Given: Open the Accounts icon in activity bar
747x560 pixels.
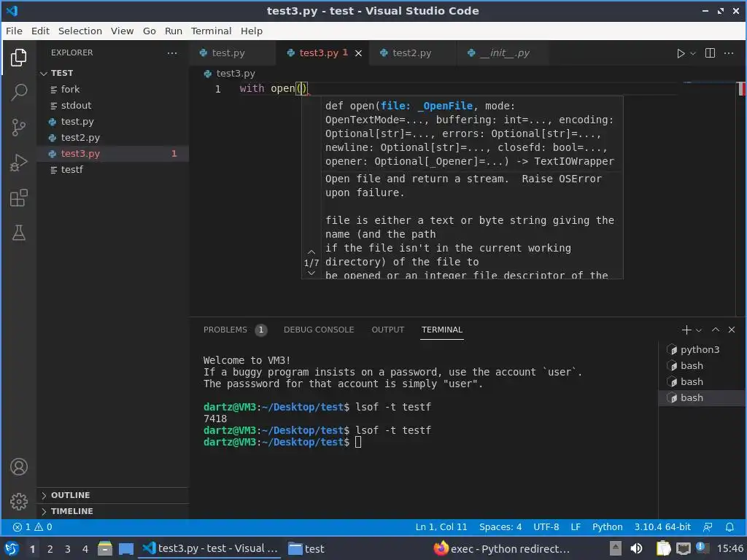Looking at the screenshot, I should (18, 467).
